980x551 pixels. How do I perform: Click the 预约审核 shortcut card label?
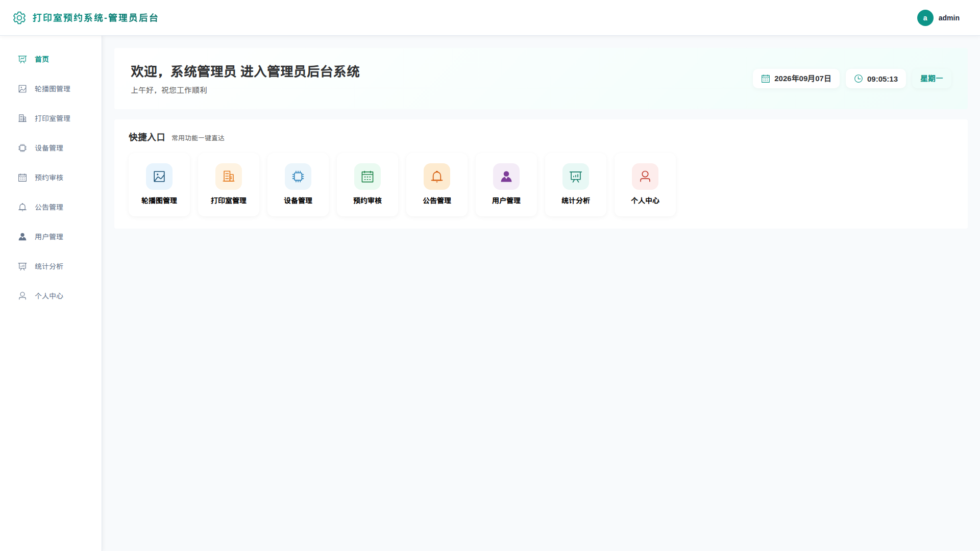click(x=367, y=201)
